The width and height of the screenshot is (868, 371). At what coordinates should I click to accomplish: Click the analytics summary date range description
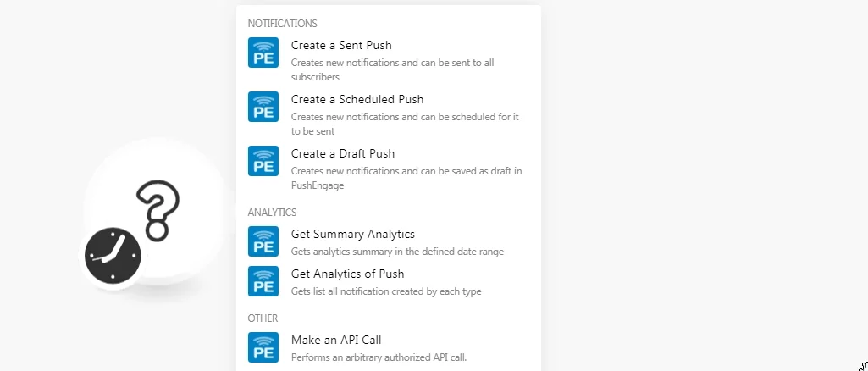397,252
